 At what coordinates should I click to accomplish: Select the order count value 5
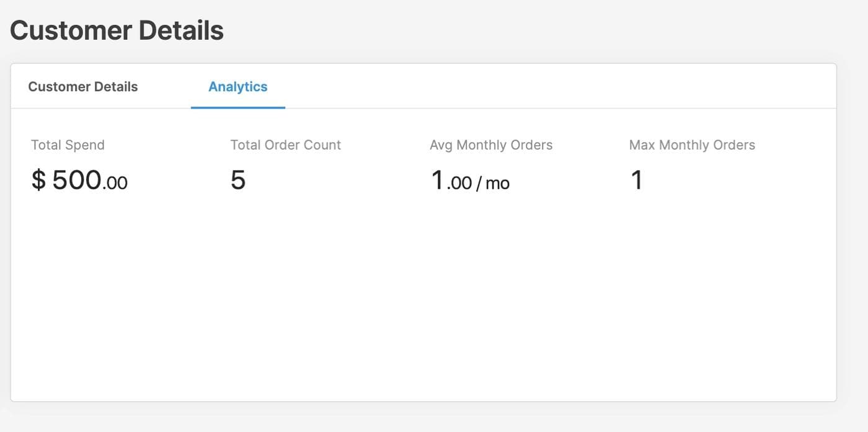tap(238, 180)
